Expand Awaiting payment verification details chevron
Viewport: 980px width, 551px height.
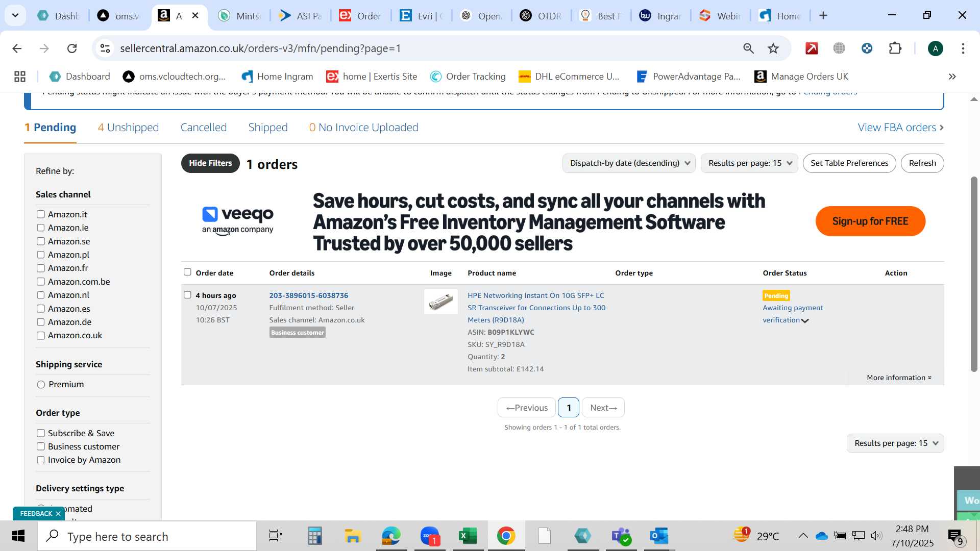point(805,321)
